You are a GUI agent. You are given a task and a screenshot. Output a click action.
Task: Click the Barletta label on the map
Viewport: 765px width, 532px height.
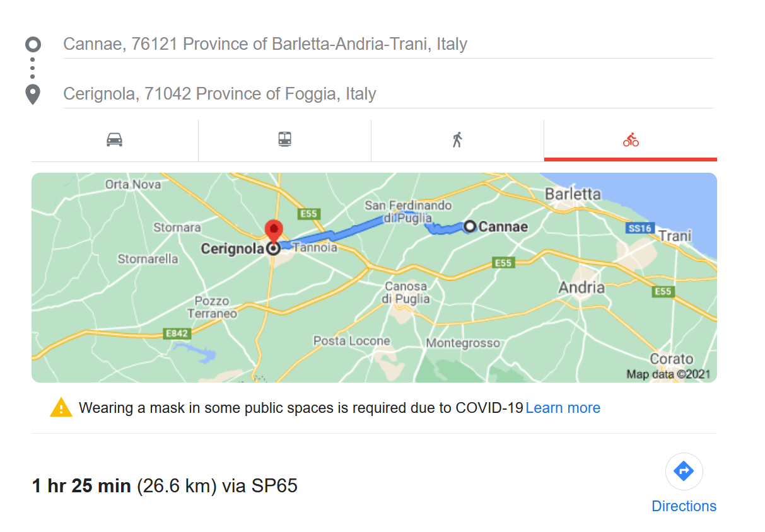tap(573, 194)
